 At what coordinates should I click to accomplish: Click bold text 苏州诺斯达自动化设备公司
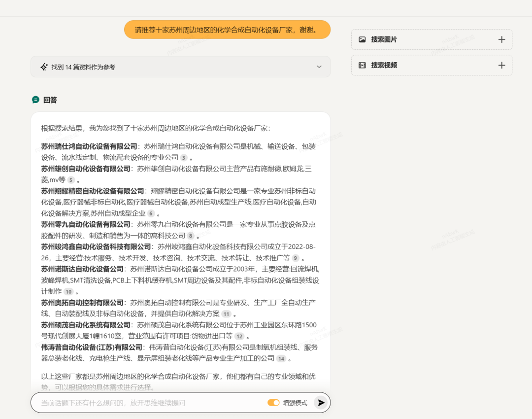pos(82,269)
